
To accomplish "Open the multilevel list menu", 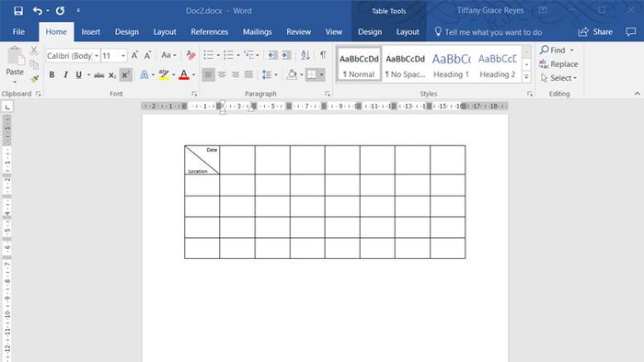I will 251,55.
